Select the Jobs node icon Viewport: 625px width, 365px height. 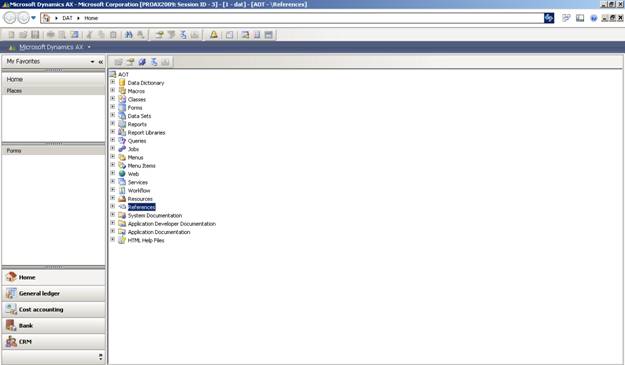coord(122,149)
